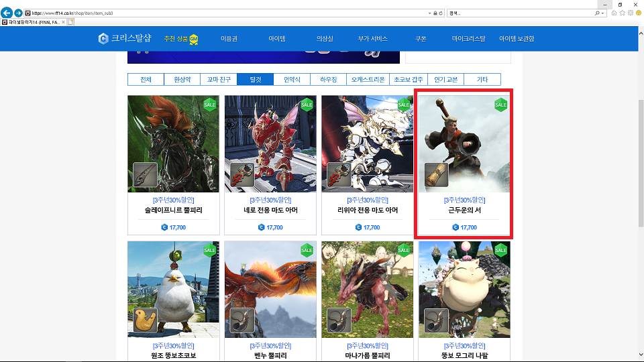The width and height of the screenshot is (644, 362).
Task: Open the 뚱보 모그리 나팔 product image
Action: (x=464, y=290)
